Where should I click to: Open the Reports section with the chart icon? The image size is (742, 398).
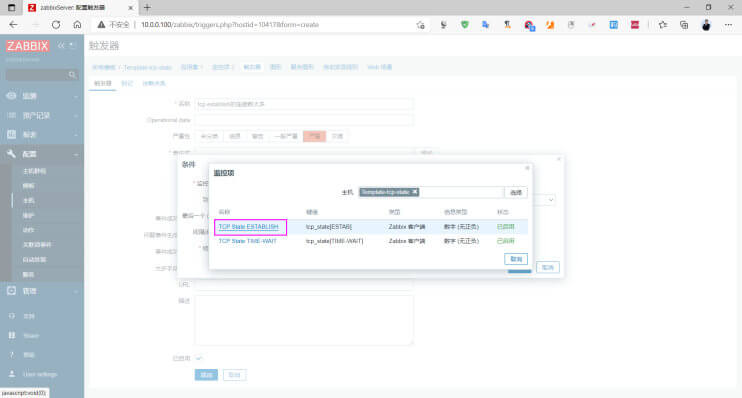coord(11,134)
